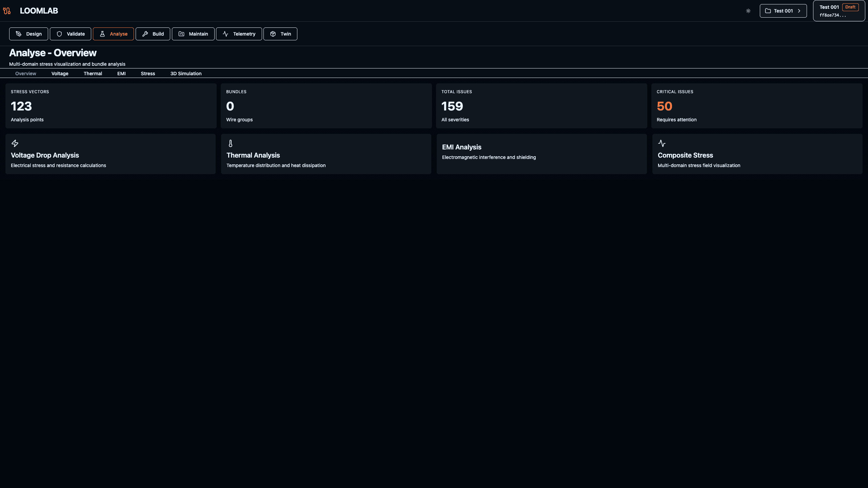Click the waveform icon on Composite Stress card
The image size is (868, 488).
pyautogui.click(x=662, y=143)
